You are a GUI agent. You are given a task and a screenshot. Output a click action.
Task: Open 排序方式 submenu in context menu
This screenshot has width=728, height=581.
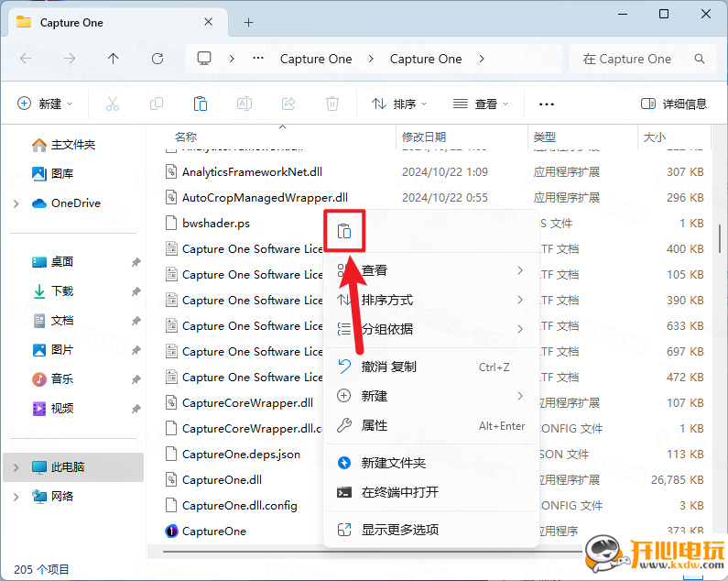(431, 300)
